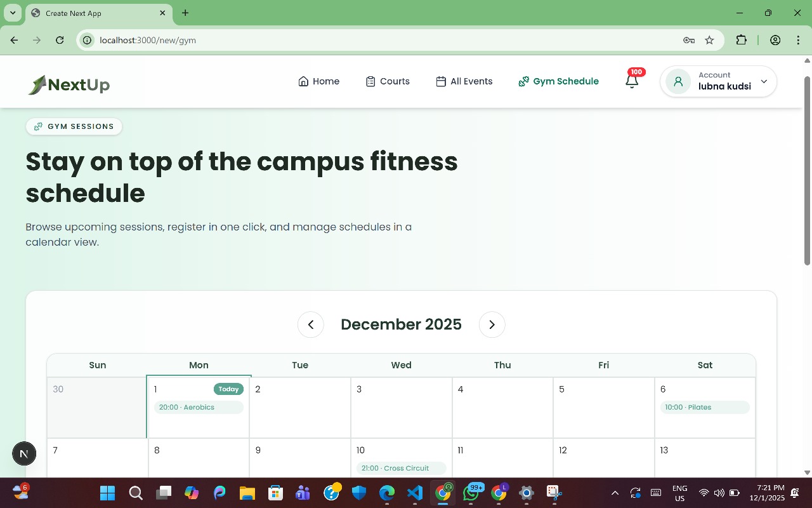Open the ENG US language switcher
The image size is (812, 508).
679,493
